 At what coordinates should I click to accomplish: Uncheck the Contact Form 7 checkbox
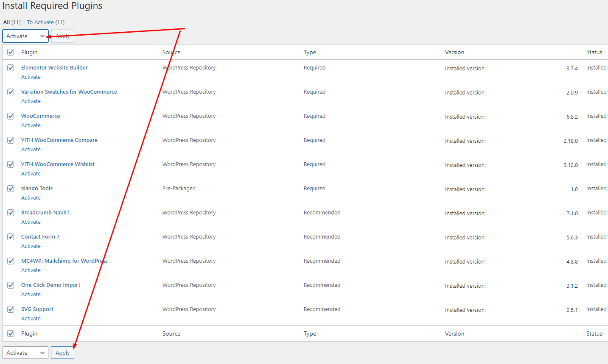pos(11,237)
